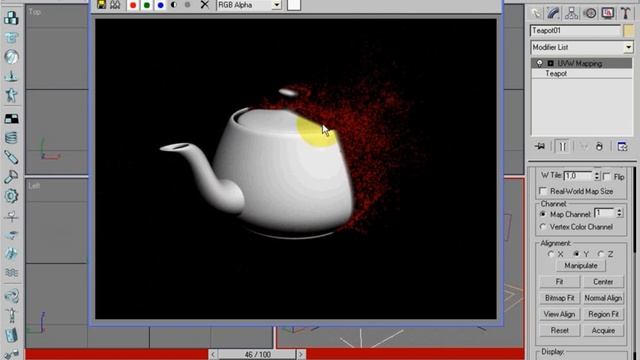Click the Teapot01 object name field
The width and height of the screenshot is (640, 360).
pos(575,31)
